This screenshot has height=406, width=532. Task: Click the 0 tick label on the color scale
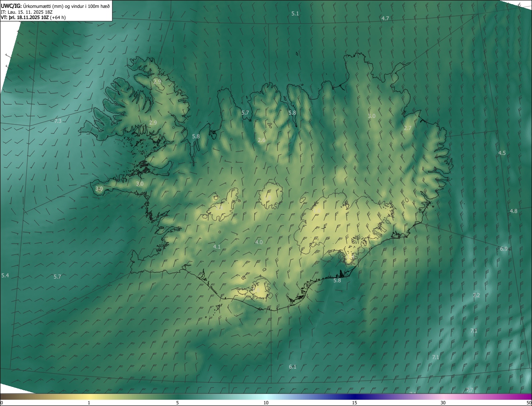tap(1, 403)
